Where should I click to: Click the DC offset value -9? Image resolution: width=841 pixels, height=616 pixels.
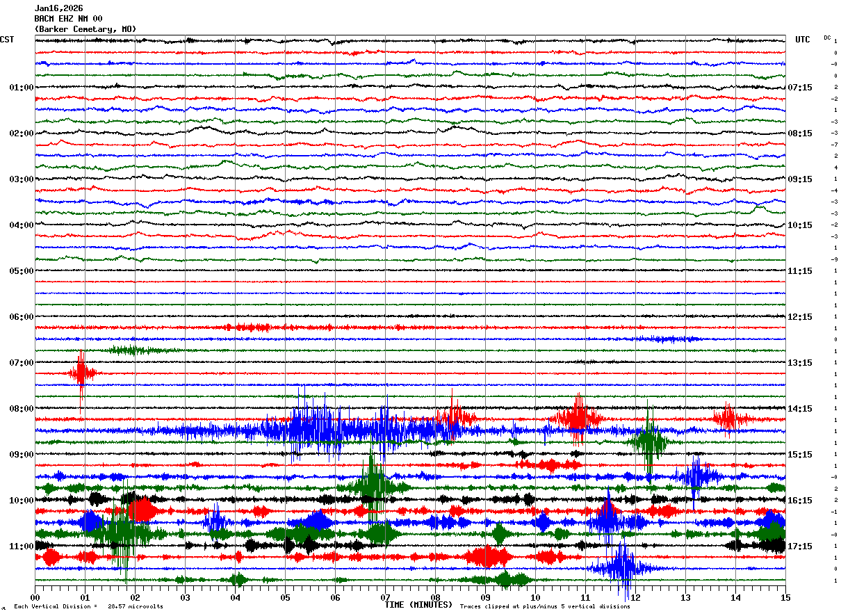pos(835,259)
